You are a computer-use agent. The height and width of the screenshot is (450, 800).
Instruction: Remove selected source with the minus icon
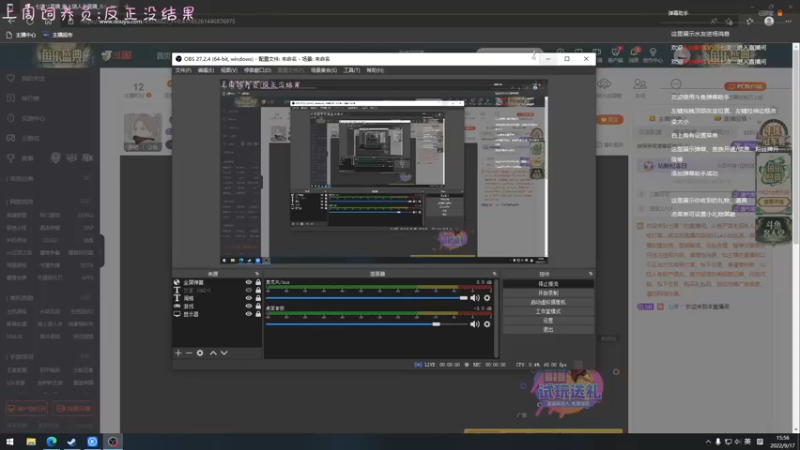[x=189, y=353]
